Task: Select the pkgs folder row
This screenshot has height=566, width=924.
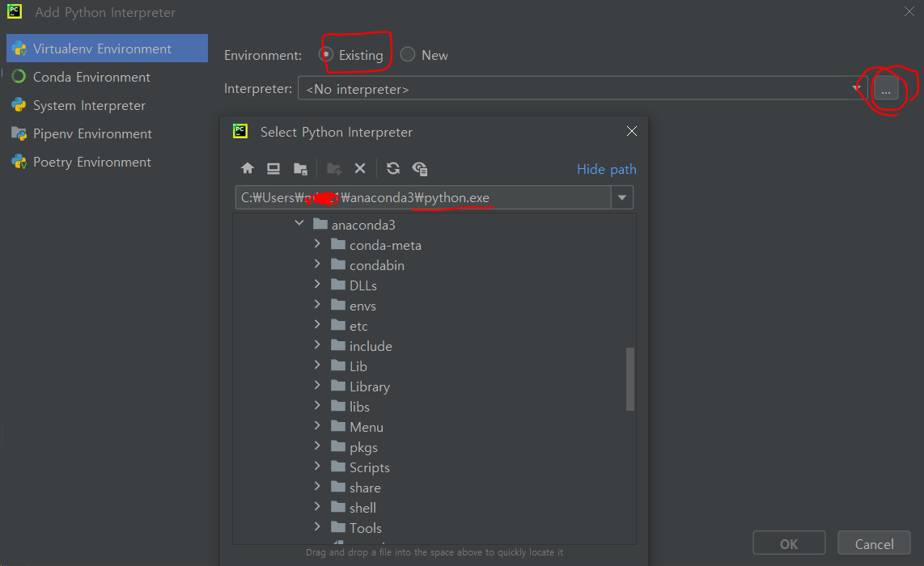Action: [x=434, y=447]
